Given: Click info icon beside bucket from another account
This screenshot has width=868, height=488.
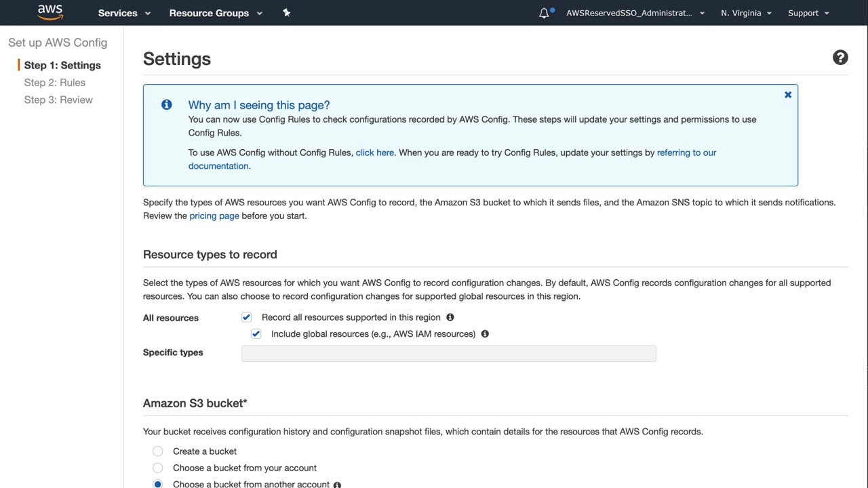Looking at the screenshot, I should click(x=337, y=485).
